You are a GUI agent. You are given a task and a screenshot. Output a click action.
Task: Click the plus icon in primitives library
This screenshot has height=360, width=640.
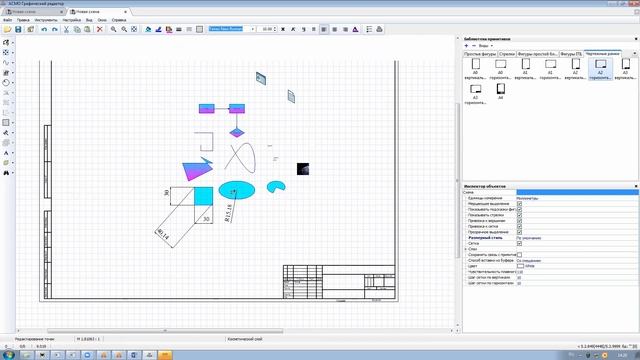click(x=467, y=46)
